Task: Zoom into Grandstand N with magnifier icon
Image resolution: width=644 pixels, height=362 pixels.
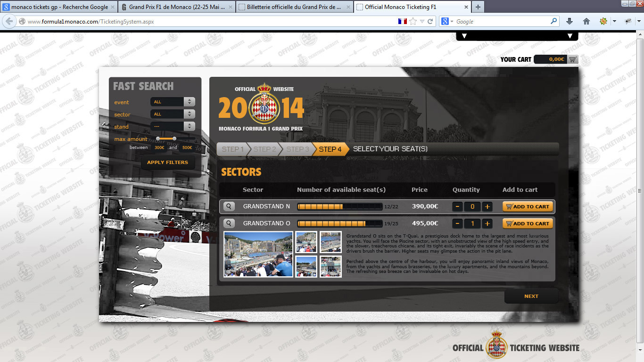Action: pyautogui.click(x=229, y=206)
